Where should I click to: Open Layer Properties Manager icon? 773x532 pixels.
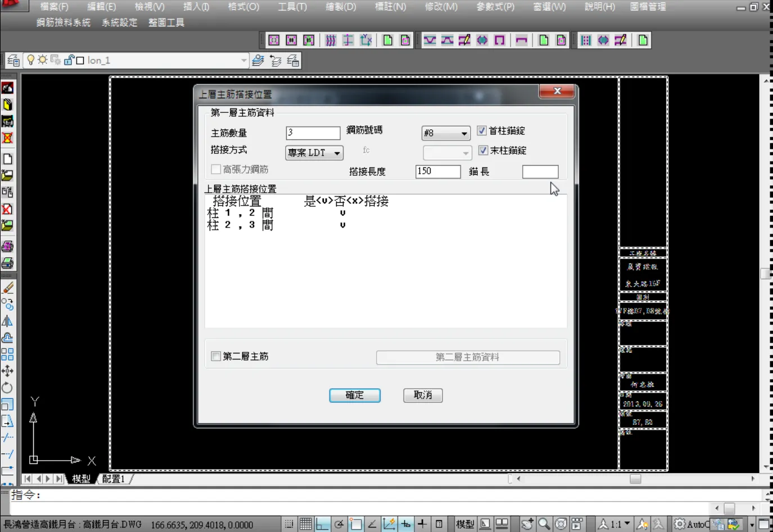[13, 61]
